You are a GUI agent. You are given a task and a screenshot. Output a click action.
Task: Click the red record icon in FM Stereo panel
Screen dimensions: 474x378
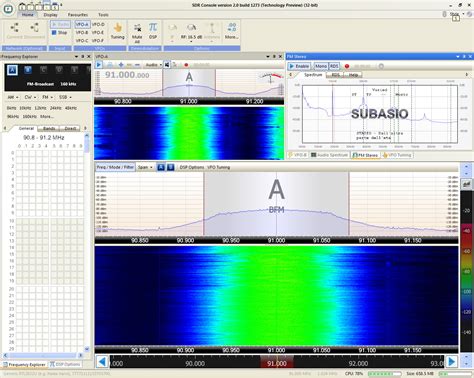(x=347, y=66)
